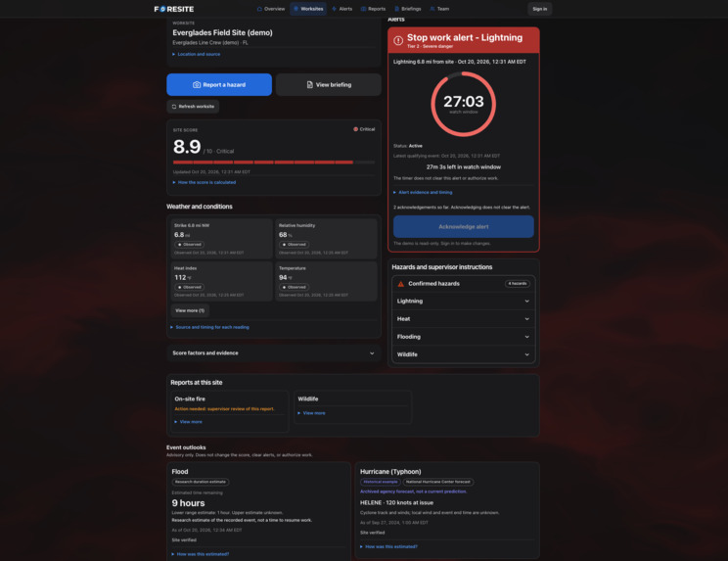Viewport: 728px width, 561px height.
Task: Open the Overview nav tab
Action: (271, 9)
